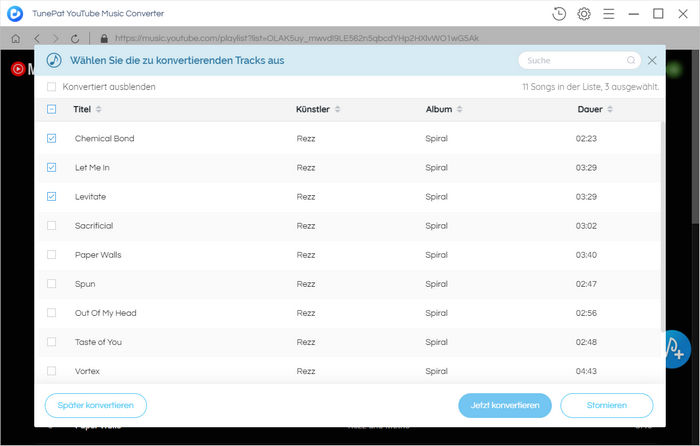Navigate forward with the right arrow

click(x=56, y=38)
